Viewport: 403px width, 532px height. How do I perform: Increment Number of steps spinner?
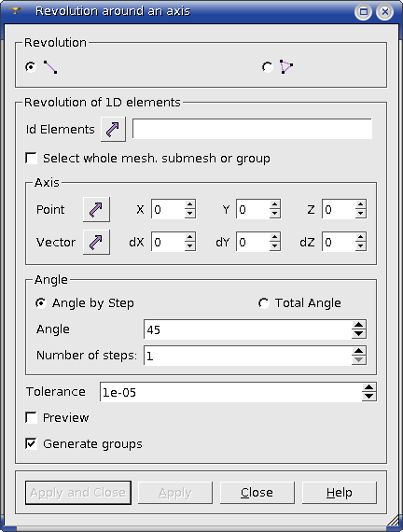(x=358, y=351)
